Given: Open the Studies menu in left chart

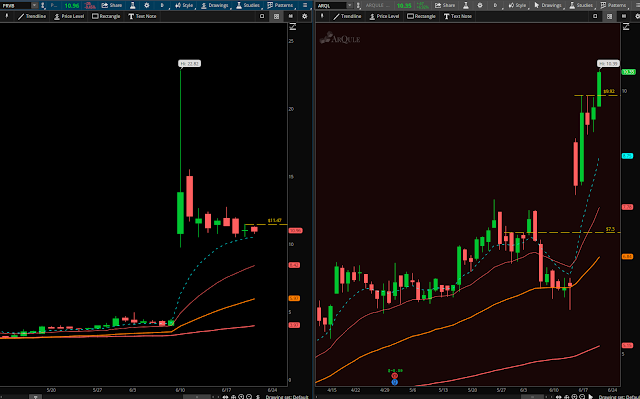Looking at the screenshot, I should click(x=248, y=5).
